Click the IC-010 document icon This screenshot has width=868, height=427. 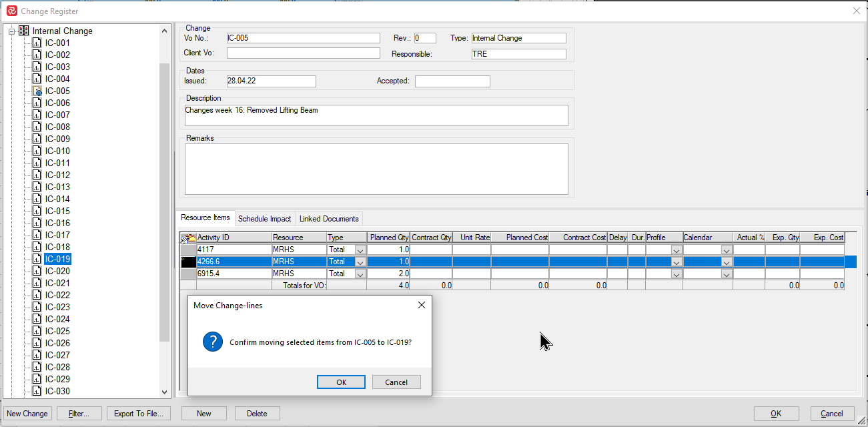pyautogui.click(x=37, y=151)
